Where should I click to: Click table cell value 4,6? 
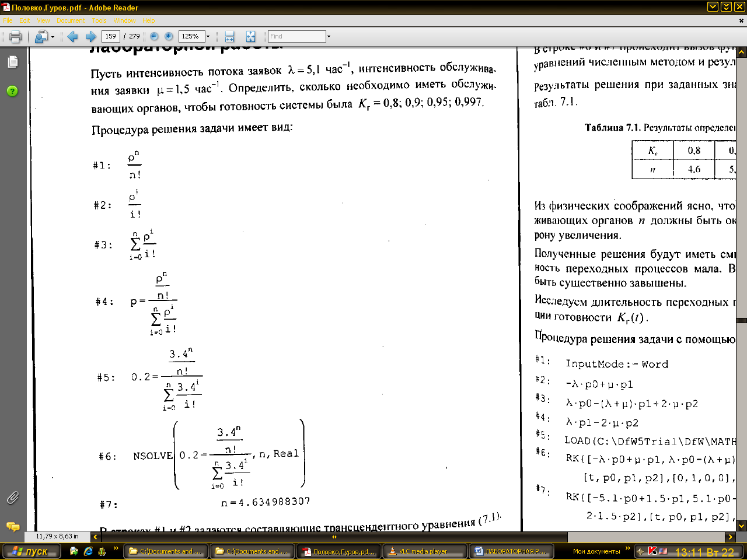694,170
